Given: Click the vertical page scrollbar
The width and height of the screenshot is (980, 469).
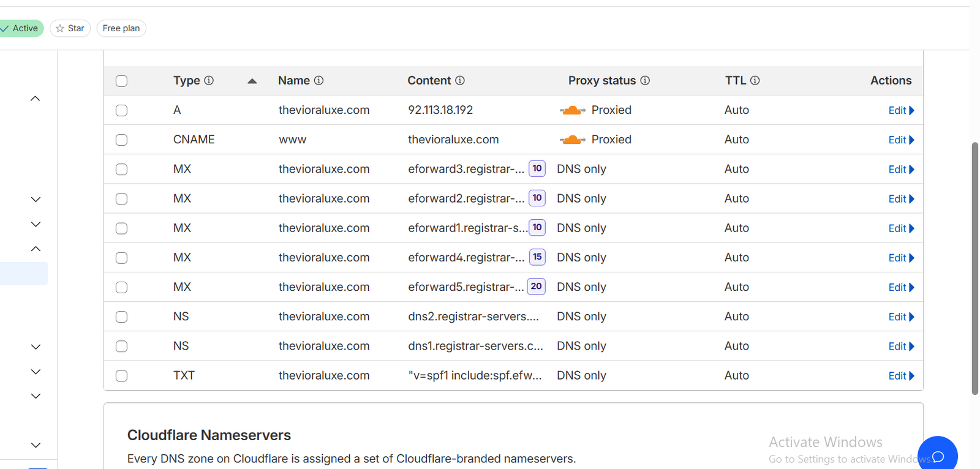Looking at the screenshot, I should 974,269.
